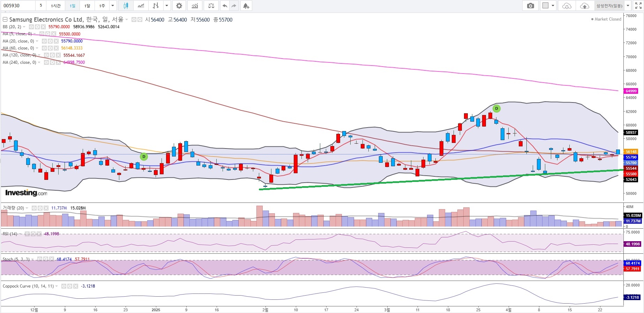Open the indicators list icon
Screen dimensions: 644x313
[x=195, y=6]
